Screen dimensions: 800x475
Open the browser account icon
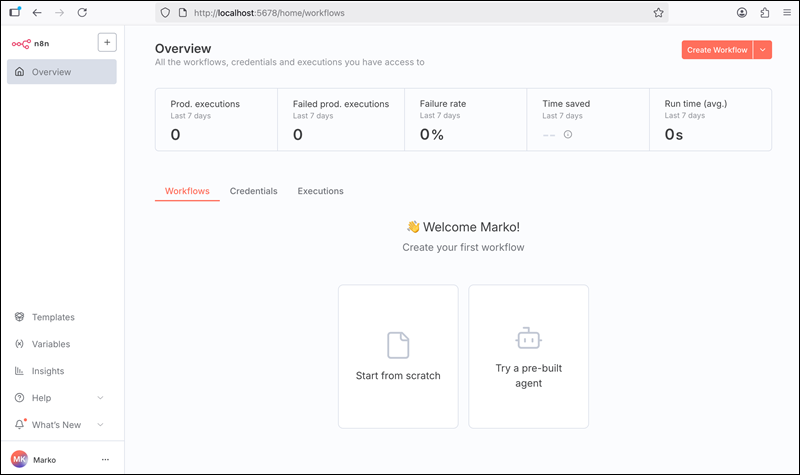pyautogui.click(x=742, y=13)
